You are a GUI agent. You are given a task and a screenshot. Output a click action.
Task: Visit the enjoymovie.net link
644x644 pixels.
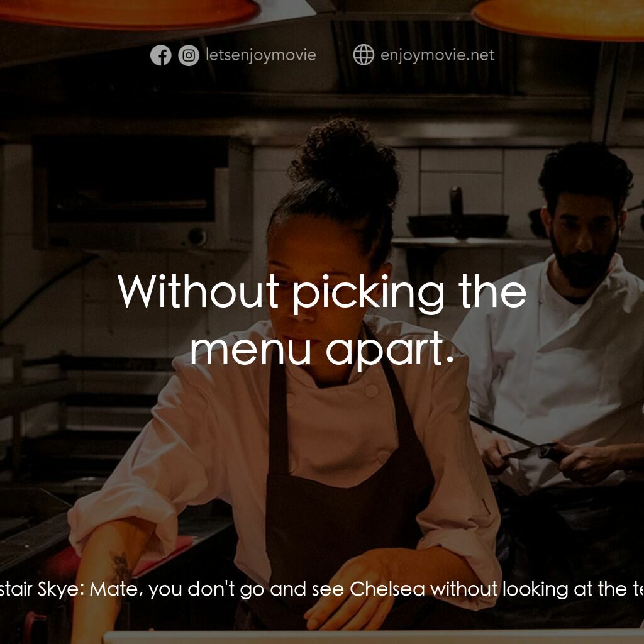point(438,55)
